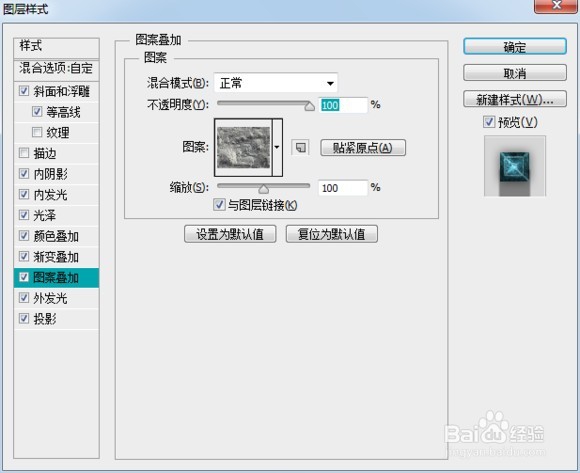580x473 pixels.
Task: Click the teal style preview thumbnail
Action: pyautogui.click(x=515, y=166)
